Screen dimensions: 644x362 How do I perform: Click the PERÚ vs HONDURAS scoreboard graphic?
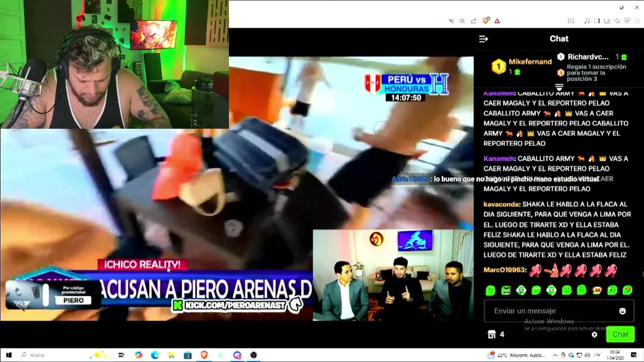pos(407,87)
